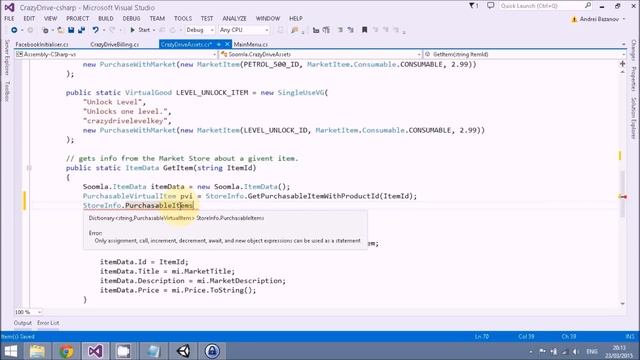Click the Quick Launch search field
This screenshot has height=360, width=640.
pyautogui.click(x=545, y=6)
